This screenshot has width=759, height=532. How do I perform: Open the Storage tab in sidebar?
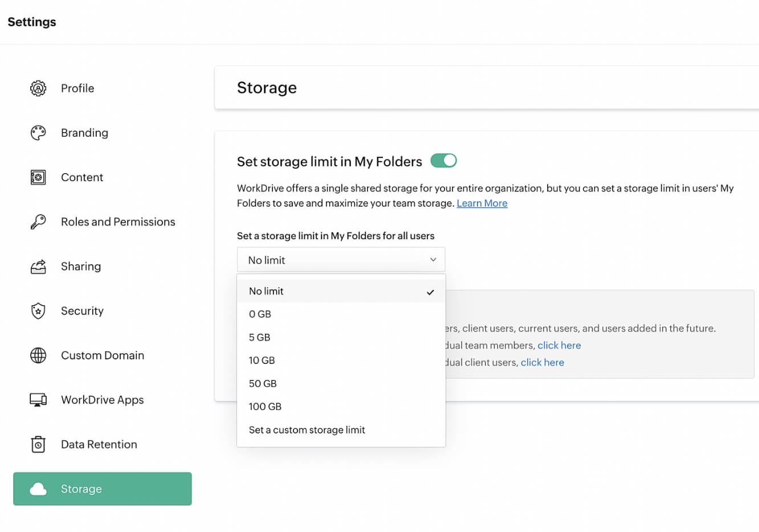(x=103, y=489)
